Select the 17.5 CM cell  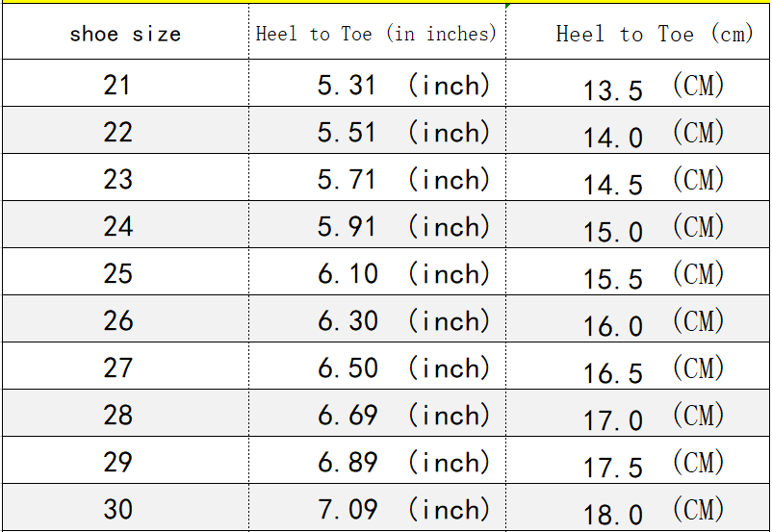coord(653,465)
